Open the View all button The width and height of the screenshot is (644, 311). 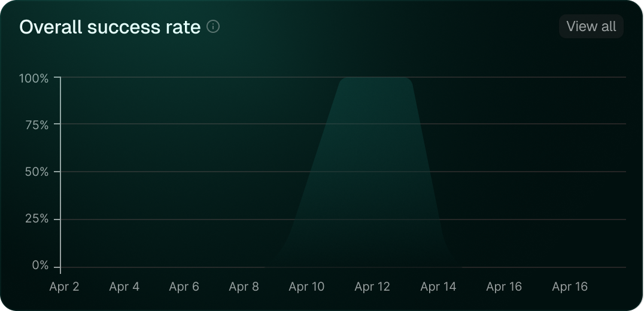591,26
